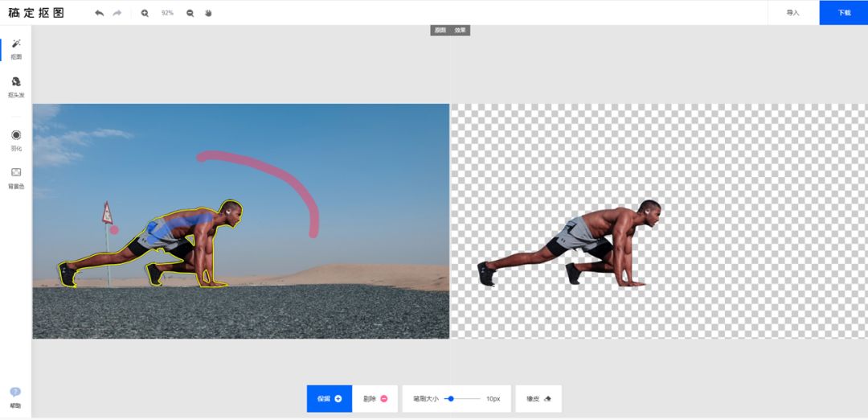Click the undo arrow in top toolbar
The width and height of the screenshot is (868, 420).
pos(99,13)
